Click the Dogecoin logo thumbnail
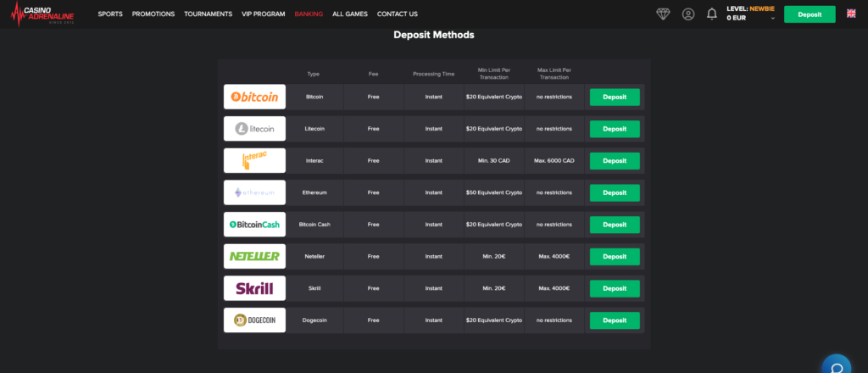The width and height of the screenshot is (868, 373). pos(254,320)
